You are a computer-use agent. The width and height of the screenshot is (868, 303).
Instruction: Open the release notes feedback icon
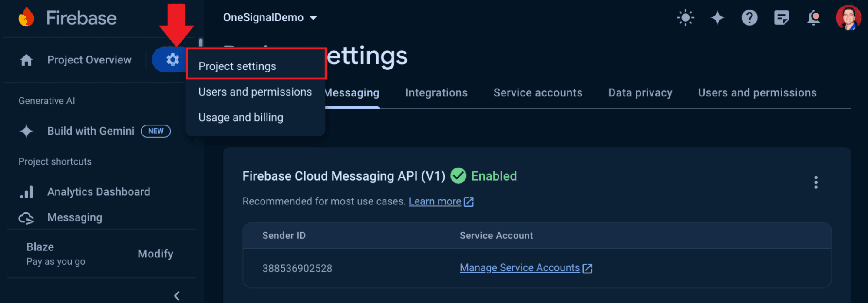coord(781,18)
